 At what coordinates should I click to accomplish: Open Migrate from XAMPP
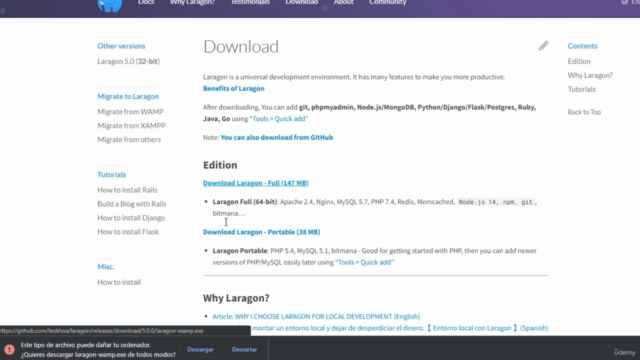pos(131,125)
